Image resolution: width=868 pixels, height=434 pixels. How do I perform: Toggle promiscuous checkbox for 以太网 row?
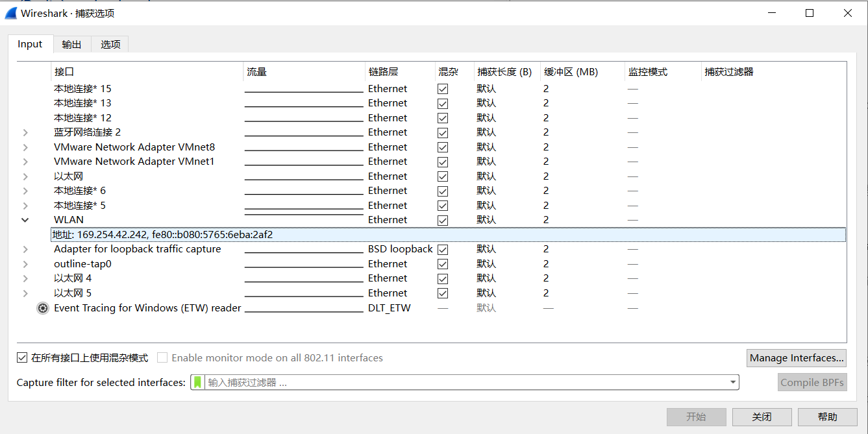coord(443,176)
